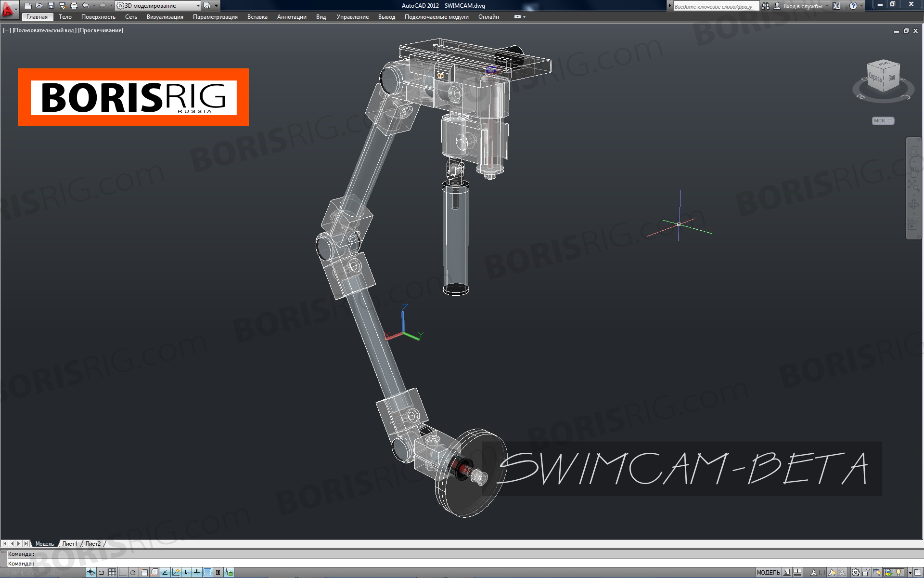Click Вход в службы sign-in button
Viewport: 924px width, 578px height.
(x=798, y=6)
